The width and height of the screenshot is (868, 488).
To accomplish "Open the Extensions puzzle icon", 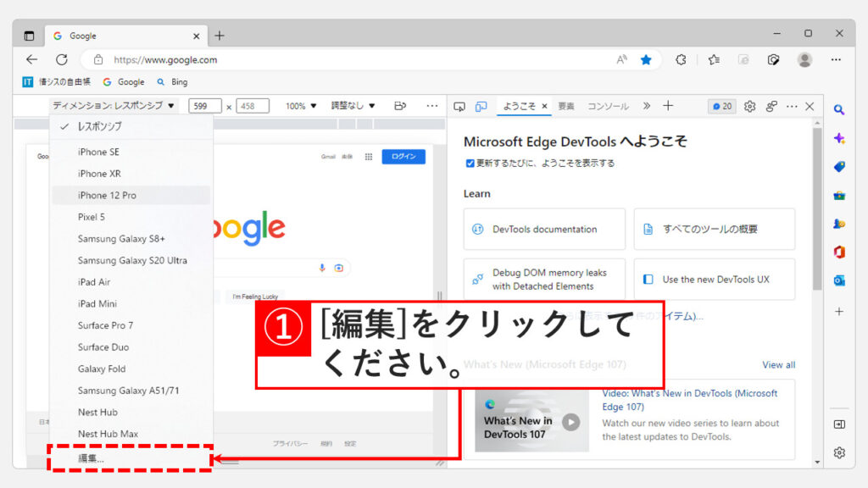I will 681,60.
